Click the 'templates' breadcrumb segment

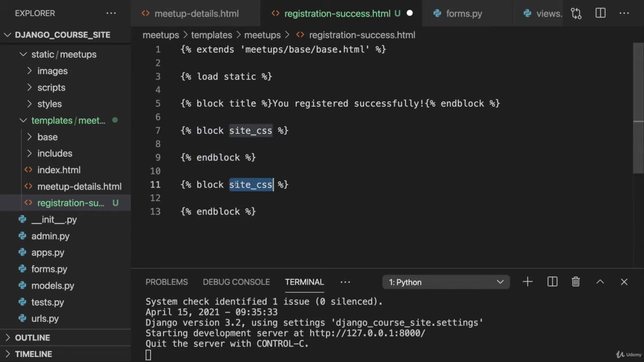211,35
